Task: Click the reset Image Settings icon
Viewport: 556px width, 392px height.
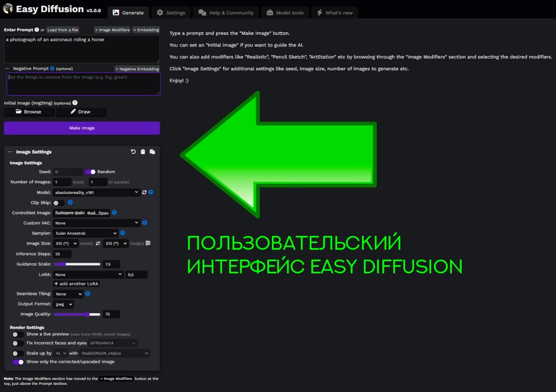Action: pyautogui.click(x=133, y=152)
